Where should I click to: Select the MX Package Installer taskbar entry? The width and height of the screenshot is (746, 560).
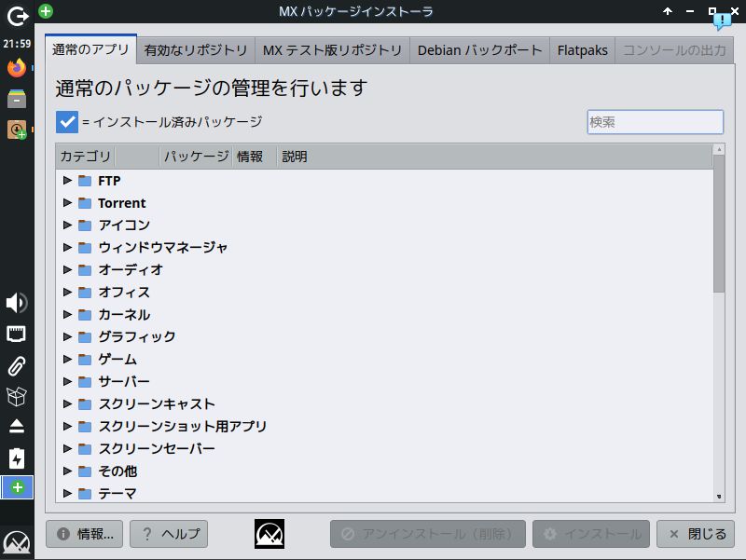(17, 487)
